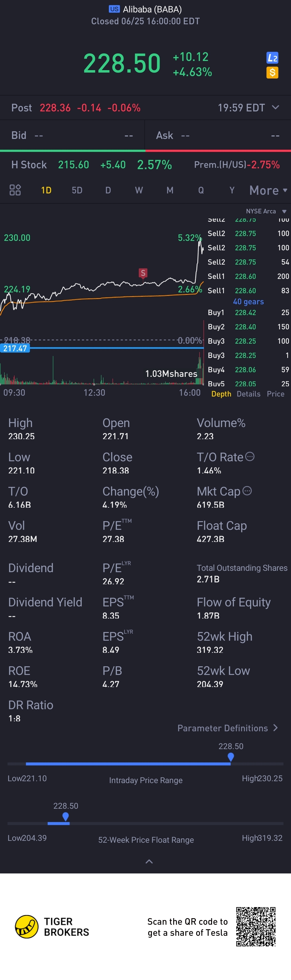Image resolution: width=291 pixels, height=980 pixels.
Task: Open the NYSE Arca exchange dropdown
Action: (266, 211)
